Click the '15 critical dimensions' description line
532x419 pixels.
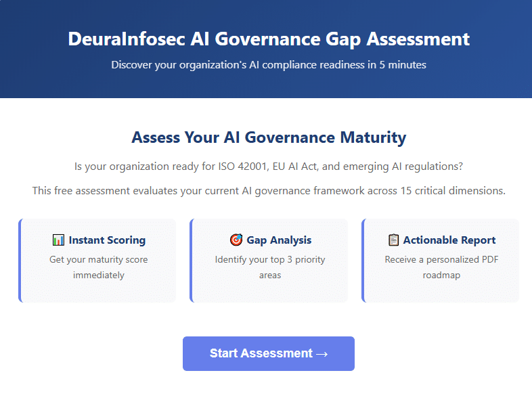(x=269, y=191)
